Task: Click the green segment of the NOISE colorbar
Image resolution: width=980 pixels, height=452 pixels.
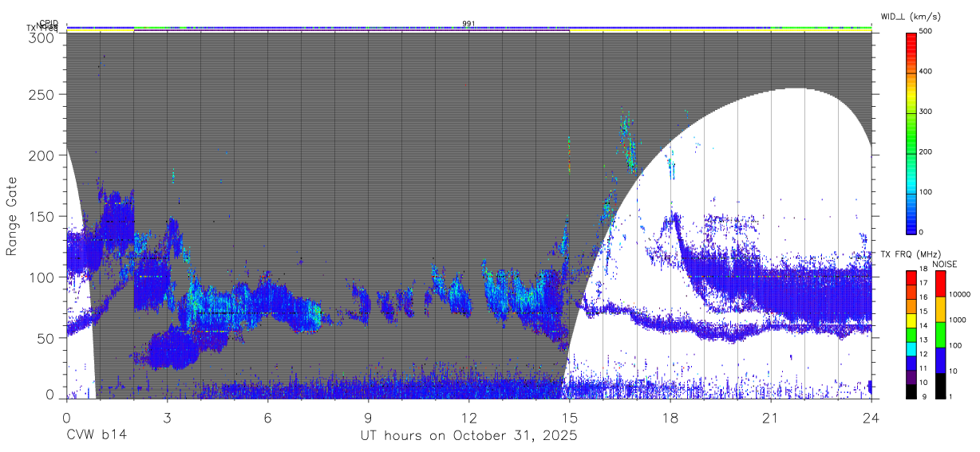Action: pos(940,335)
